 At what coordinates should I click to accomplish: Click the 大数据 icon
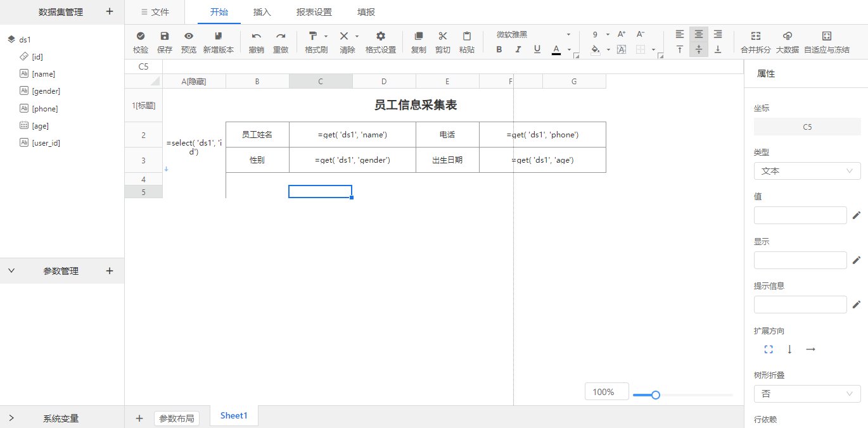click(788, 36)
